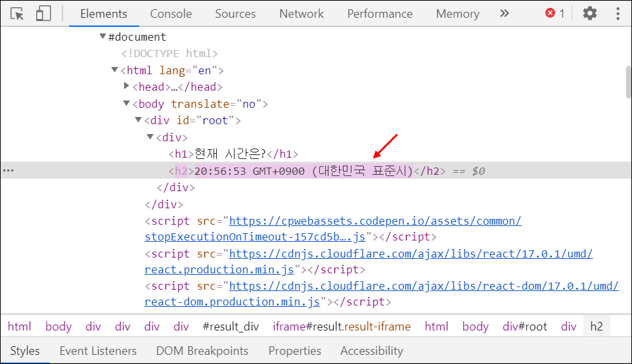Collapse the inner div node
The width and height of the screenshot is (632, 364).
point(150,137)
